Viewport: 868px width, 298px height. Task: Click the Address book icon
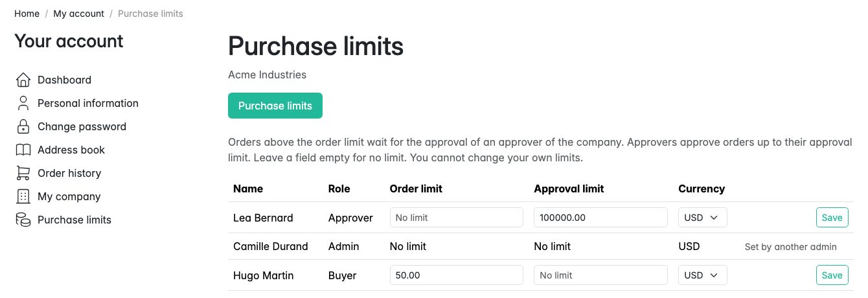coord(23,150)
